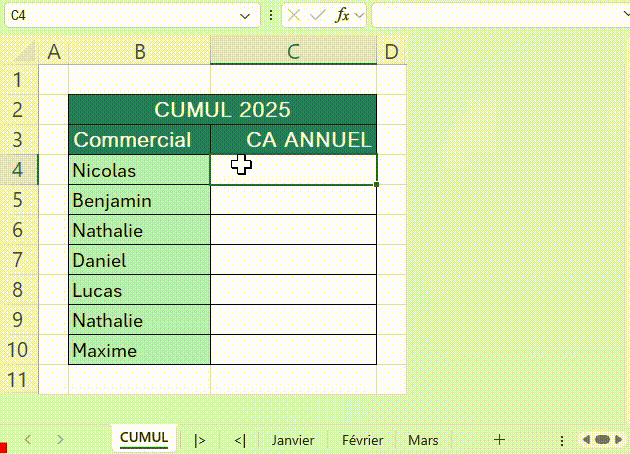Select row 6 header
630x454 pixels.
(x=18, y=229)
